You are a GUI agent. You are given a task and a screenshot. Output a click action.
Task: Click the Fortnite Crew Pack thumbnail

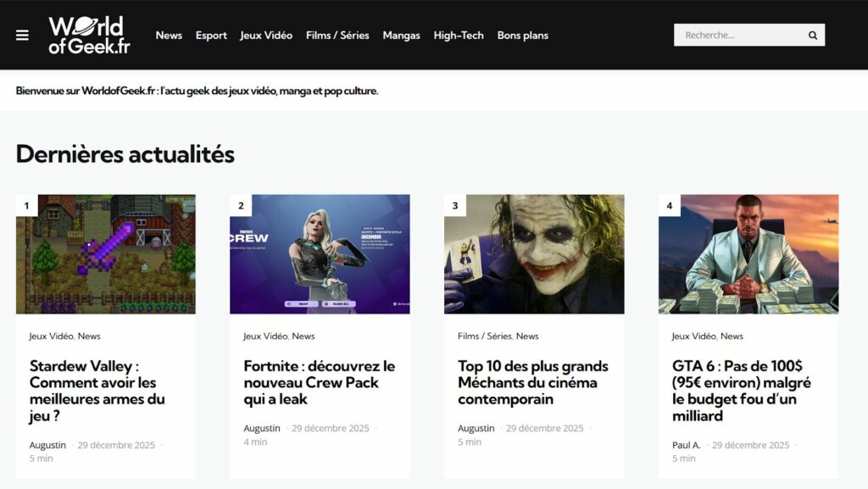pyautogui.click(x=320, y=254)
